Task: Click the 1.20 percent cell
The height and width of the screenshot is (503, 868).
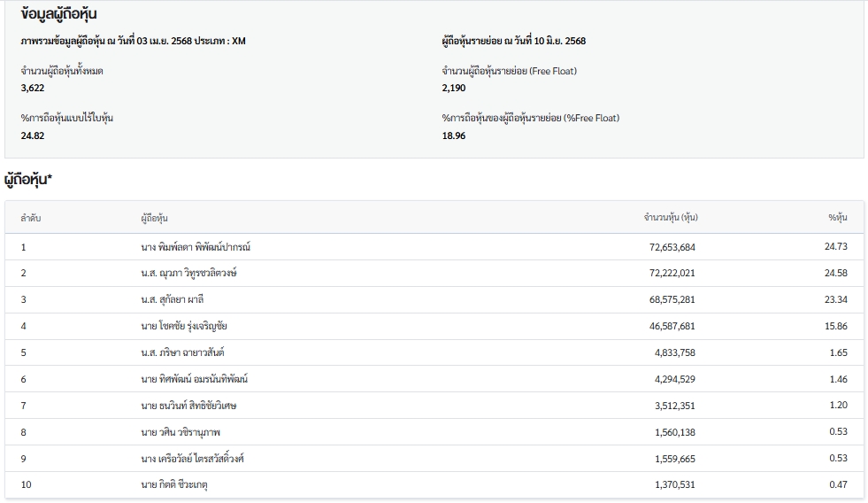Action: (838, 406)
